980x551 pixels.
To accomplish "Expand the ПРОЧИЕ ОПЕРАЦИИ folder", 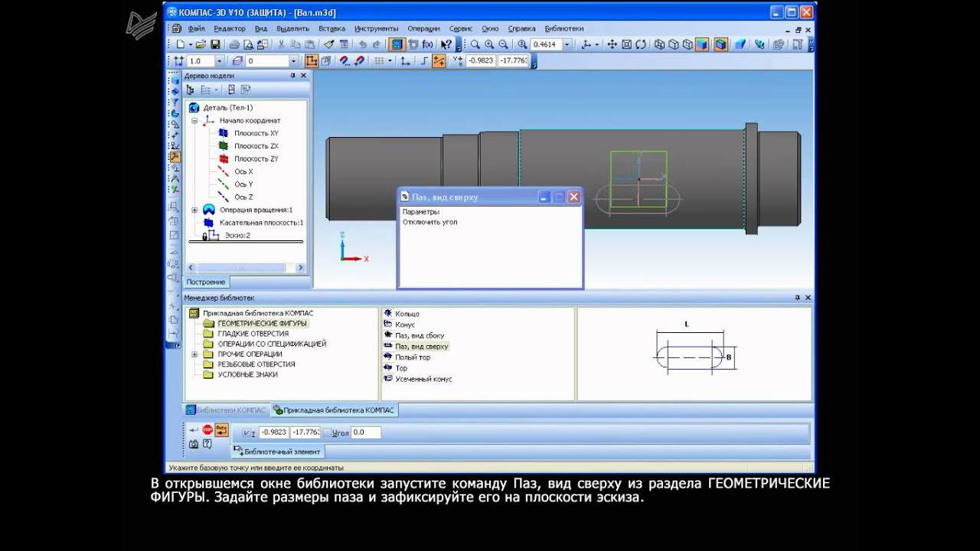I will point(194,354).
